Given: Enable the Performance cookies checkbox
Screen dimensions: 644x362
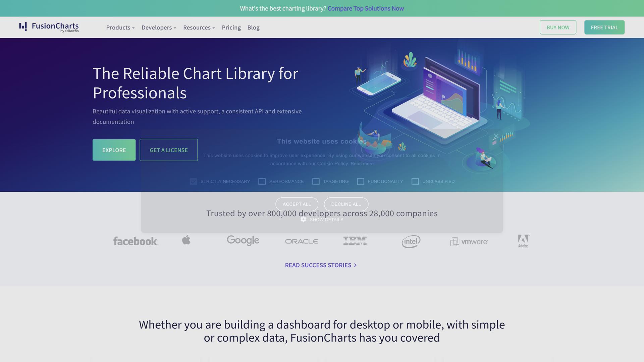Looking at the screenshot, I should [262, 182].
